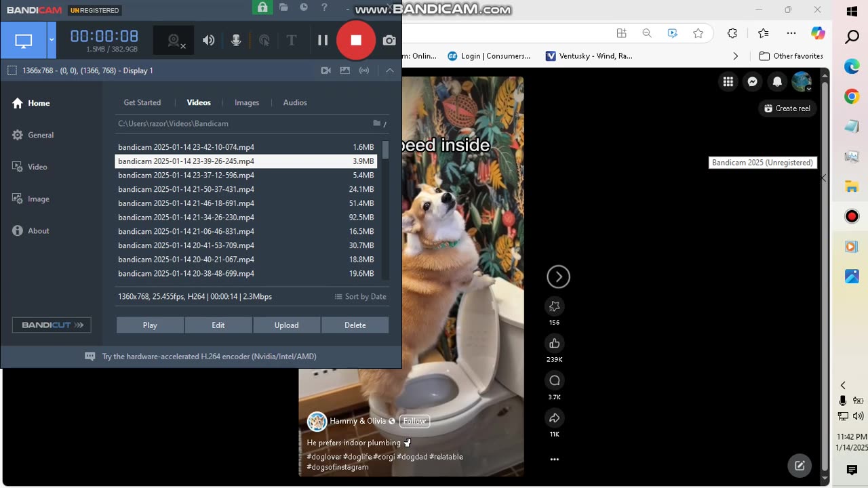Open the Home section in Bandicam
The image size is (868, 488).
[31, 103]
